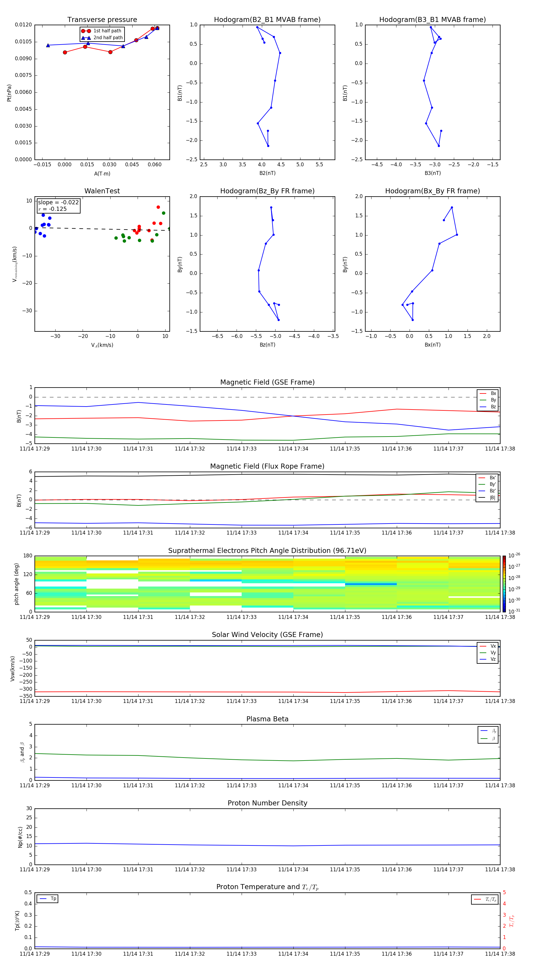Click the "Hodogram(B3_B1 MVAB frame)" title
This screenshot has height=980, width=535.
tap(432, 20)
